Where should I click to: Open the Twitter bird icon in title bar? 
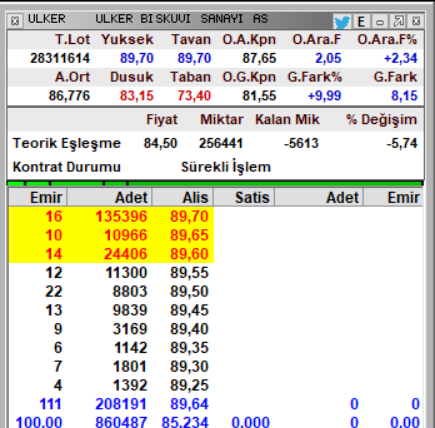342,22
